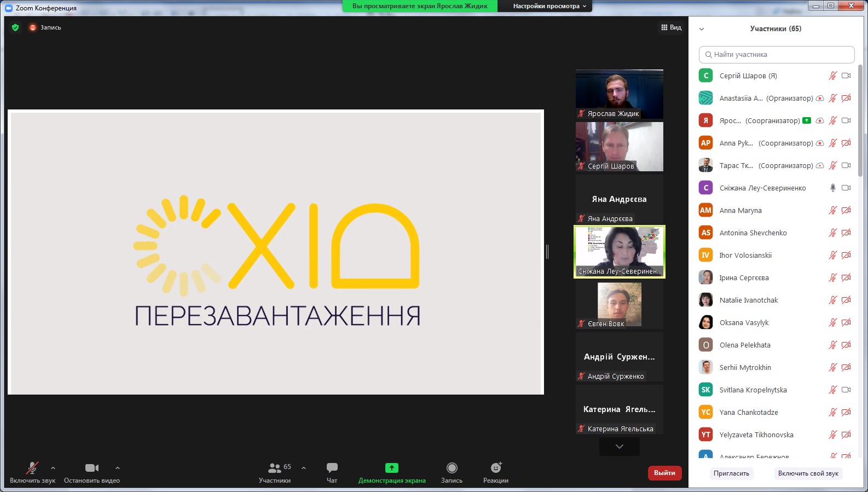The width and height of the screenshot is (868, 492).
Task: Show more video thumbnails with down arrow
Action: pyautogui.click(x=620, y=447)
